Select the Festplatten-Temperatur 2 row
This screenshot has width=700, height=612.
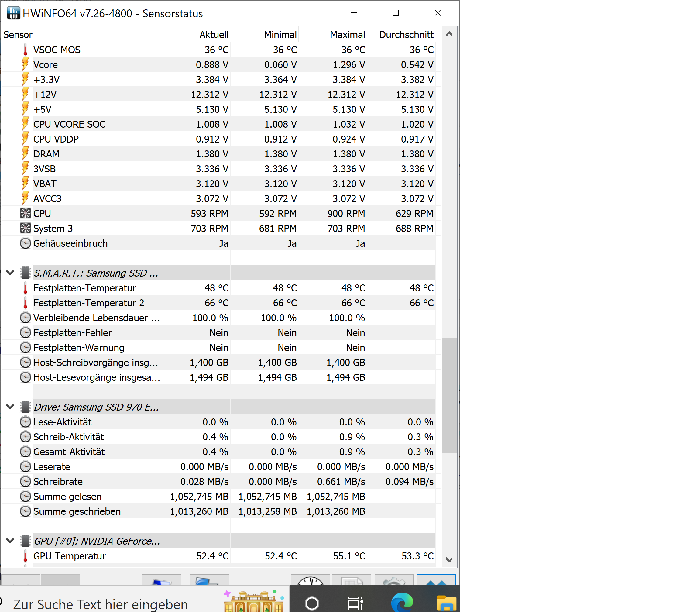pyautogui.click(x=89, y=303)
